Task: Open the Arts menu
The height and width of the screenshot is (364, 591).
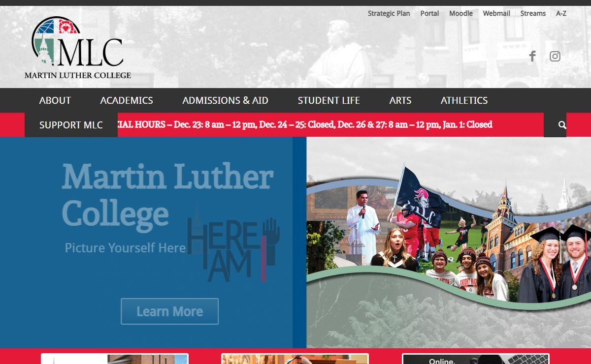Action: (400, 100)
